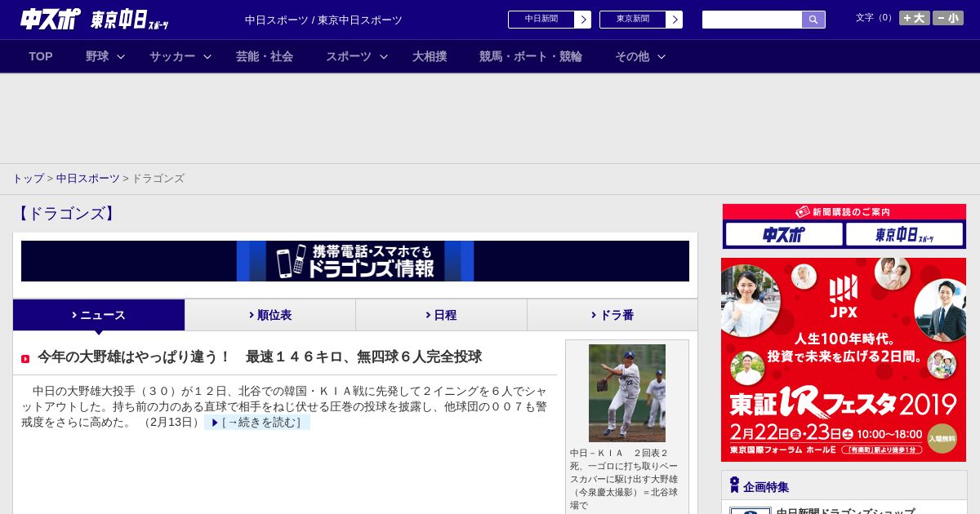Click 【ドラゴンズ】 page heading
Viewport: 980px width, 514px height.
point(66,214)
